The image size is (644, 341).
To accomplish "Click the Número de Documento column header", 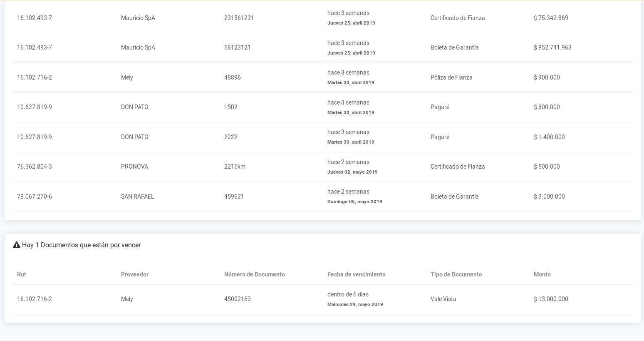I will coord(254,274).
